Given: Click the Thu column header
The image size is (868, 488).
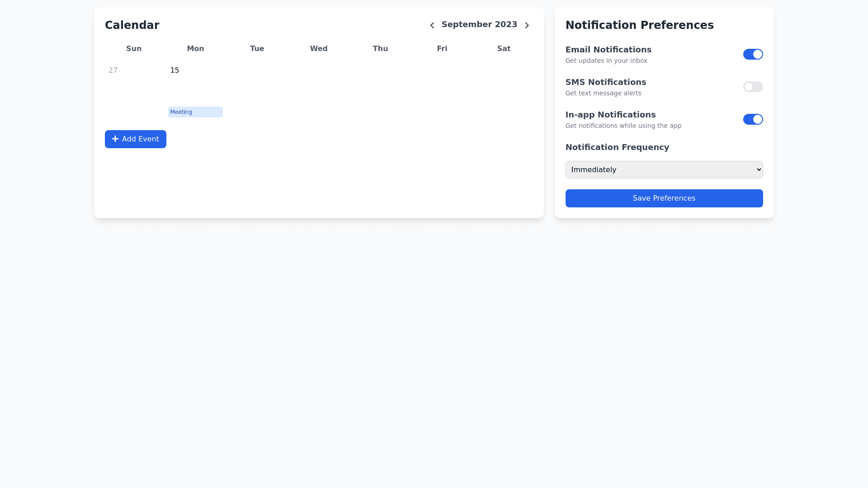Looking at the screenshot, I should tap(380, 49).
